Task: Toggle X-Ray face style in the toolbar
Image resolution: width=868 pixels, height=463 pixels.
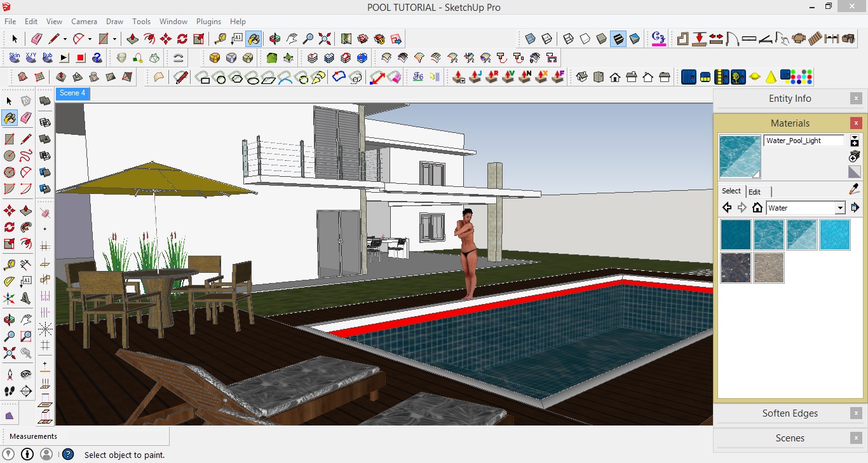Action: click(x=530, y=39)
